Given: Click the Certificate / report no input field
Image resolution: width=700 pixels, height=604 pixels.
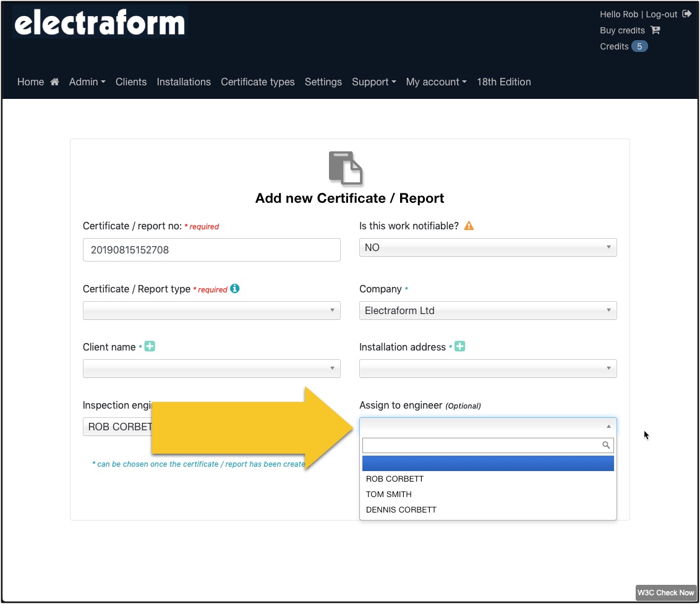Looking at the screenshot, I should click(x=211, y=250).
